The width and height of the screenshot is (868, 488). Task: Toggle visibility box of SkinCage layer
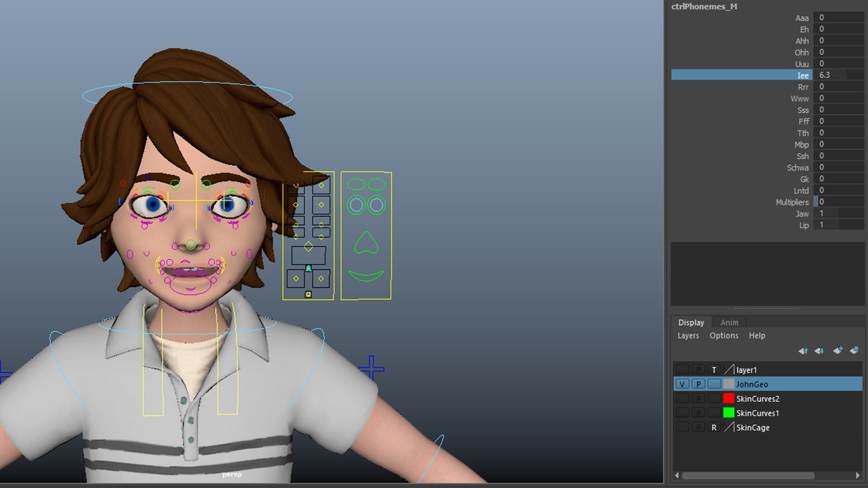682,427
